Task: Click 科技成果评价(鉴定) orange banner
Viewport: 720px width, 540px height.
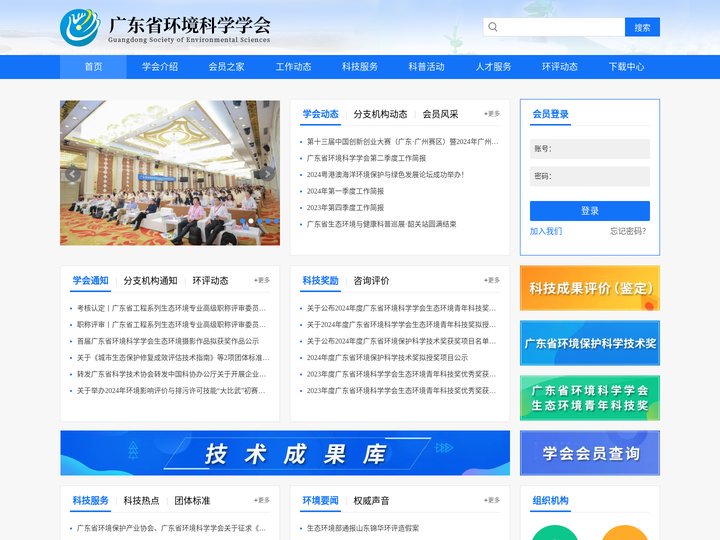Action: (x=590, y=288)
